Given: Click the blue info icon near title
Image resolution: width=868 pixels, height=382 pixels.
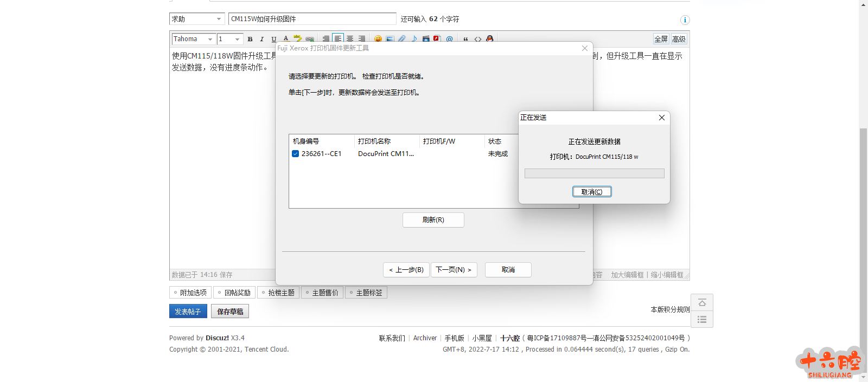Looking at the screenshot, I should [x=685, y=20].
